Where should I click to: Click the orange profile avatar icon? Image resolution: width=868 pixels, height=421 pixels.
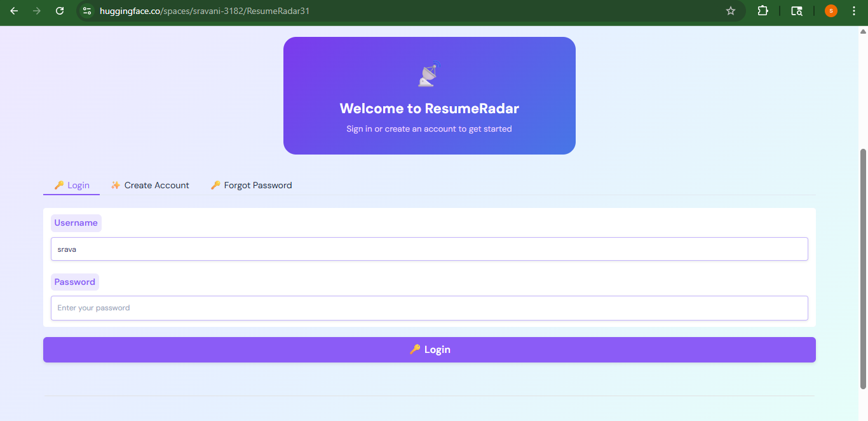pyautogui.click(x=831, y=10)
